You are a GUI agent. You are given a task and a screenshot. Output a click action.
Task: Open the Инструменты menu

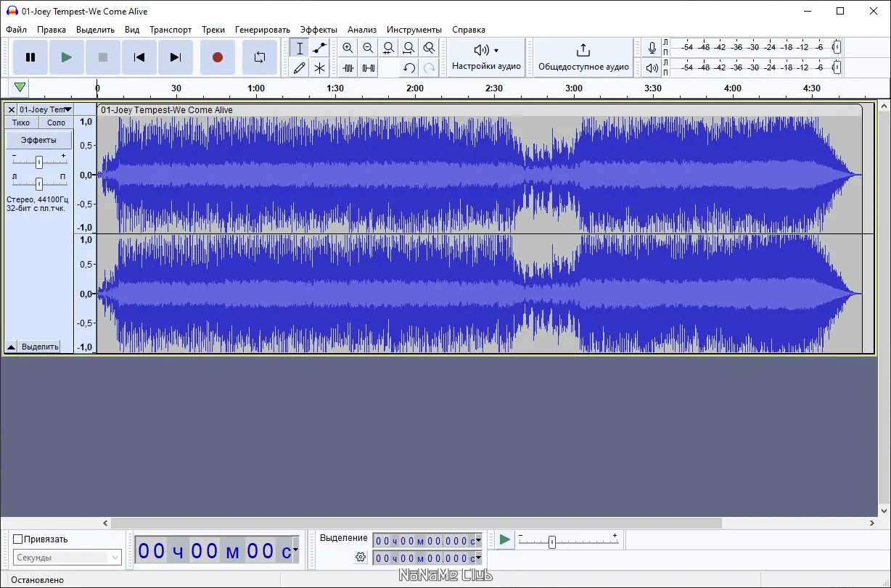click(x=414, y=30)
